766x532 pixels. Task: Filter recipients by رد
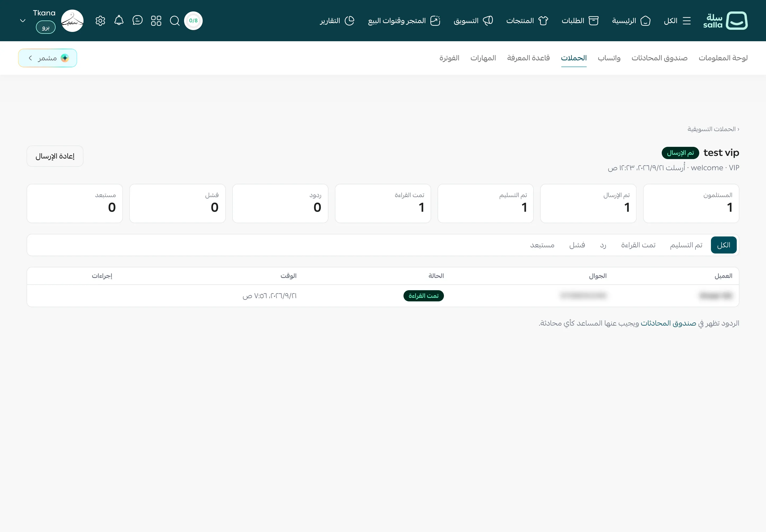603,245
